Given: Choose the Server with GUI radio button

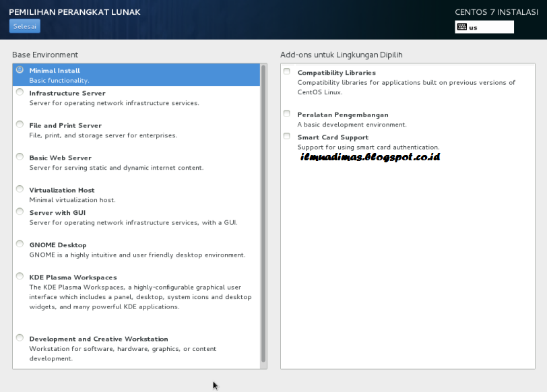Looking at the screenshot, I should click(20, 211).
